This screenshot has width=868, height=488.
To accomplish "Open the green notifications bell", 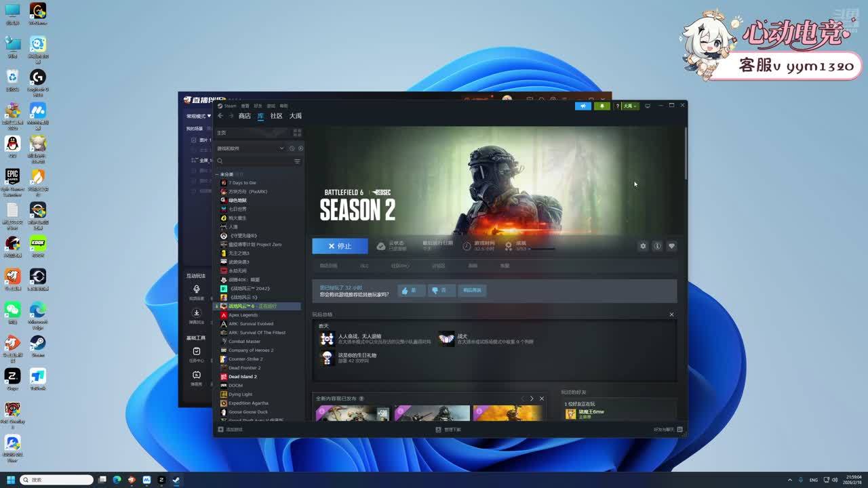I will pos(601,106).
